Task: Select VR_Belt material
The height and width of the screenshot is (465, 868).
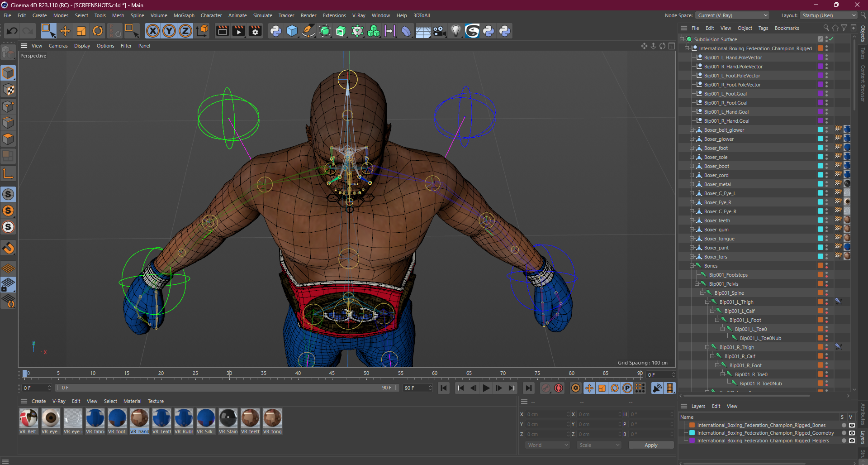Action: click(x=28, y=421)
